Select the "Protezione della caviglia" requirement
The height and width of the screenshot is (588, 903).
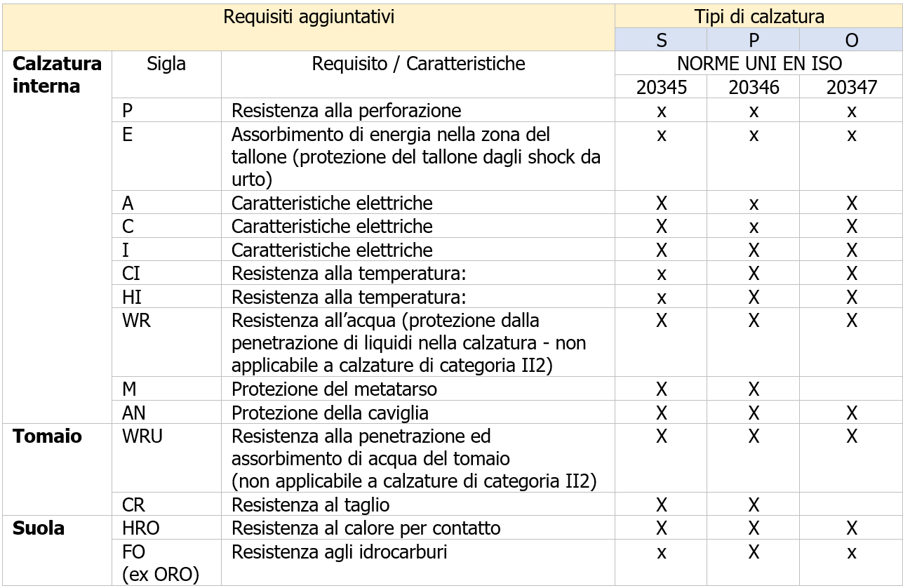click(x=330, y=413)
